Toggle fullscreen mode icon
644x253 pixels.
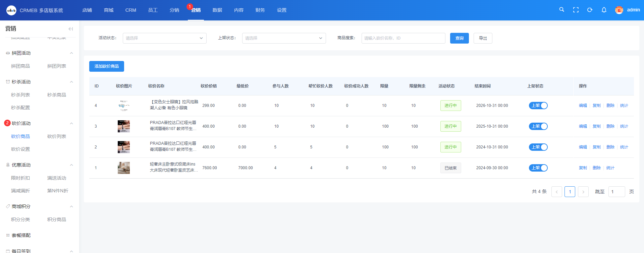tap(576, 10)
